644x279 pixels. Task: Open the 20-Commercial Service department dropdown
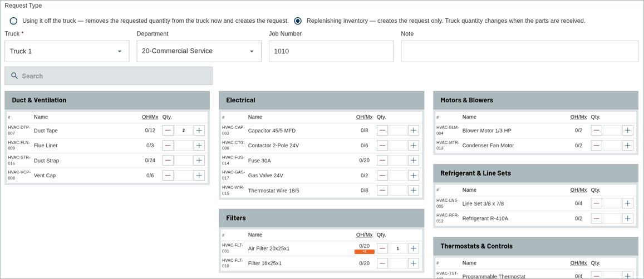click(x=199, y=51)
